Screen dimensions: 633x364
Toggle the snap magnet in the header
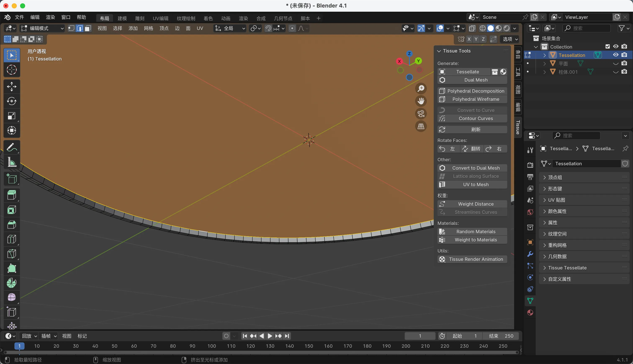268,28
